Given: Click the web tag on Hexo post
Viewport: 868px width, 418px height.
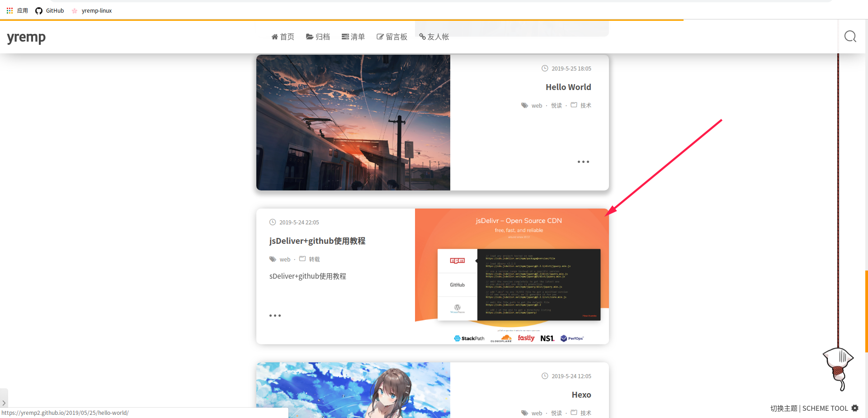Looking at the screenshot, I should point(537,413).
